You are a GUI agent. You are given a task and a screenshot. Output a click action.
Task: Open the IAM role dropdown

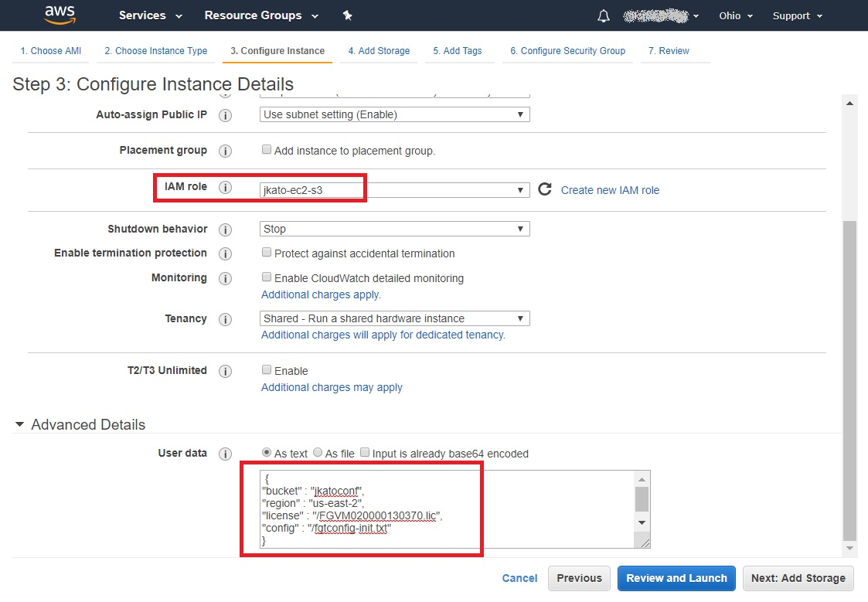tap(395, 190)
